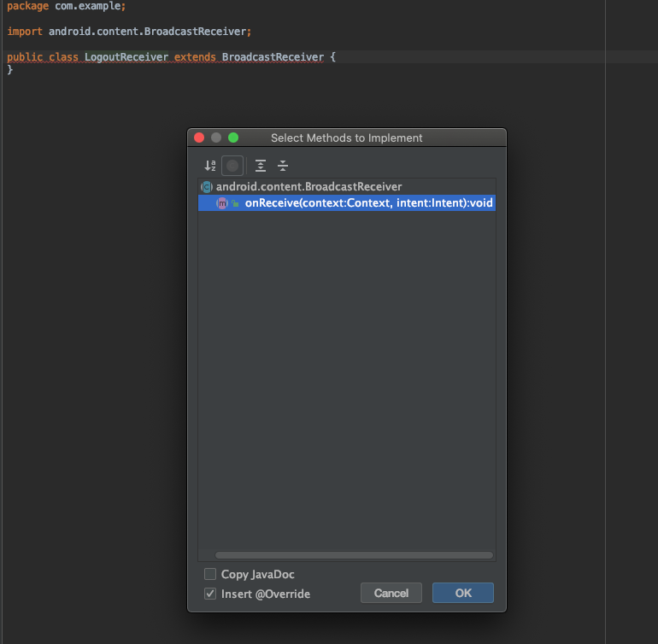This screenshot has height=644, width=658.
Task: Select android.content.BroadcastReceiver tree node
Action: (308, 187)
